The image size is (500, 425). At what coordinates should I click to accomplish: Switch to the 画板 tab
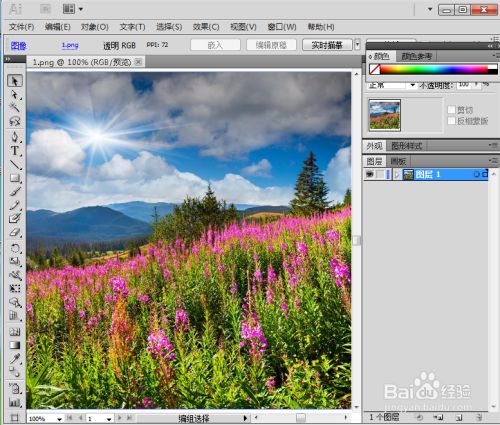[398, 161]
